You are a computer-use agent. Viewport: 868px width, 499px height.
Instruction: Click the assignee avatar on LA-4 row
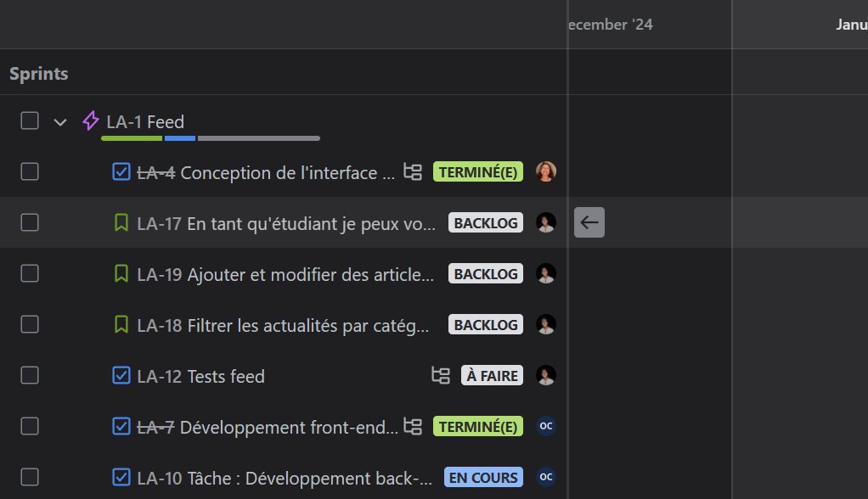[546, 172]
